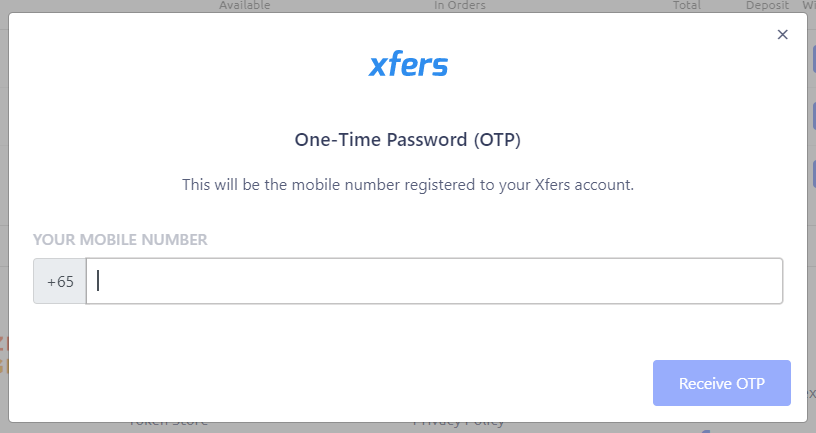816x433 pixels.
Task: Click the YOUR MOBILE NUMBER label
Action: coord(120,239)
